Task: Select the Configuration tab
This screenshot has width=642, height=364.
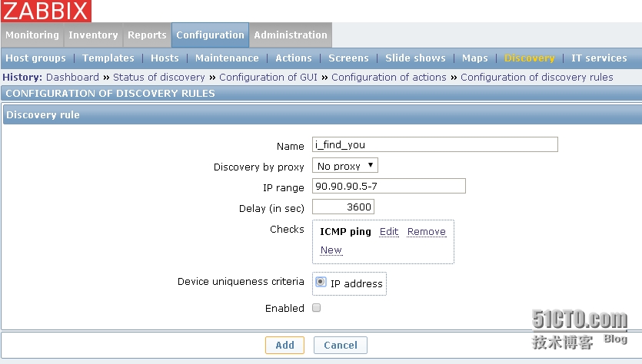Action: tap(210, 35)
